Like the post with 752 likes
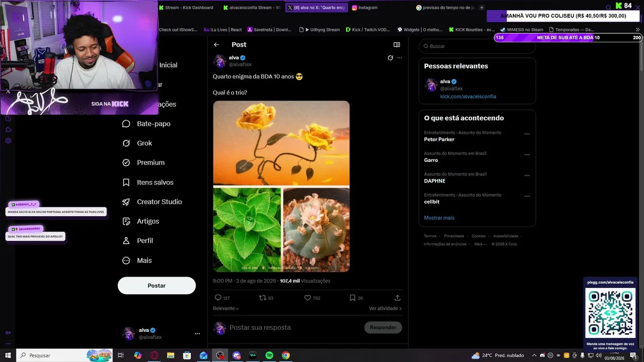Image resolution: width=644 pixels, height=362 pixels. coord(307,298)
